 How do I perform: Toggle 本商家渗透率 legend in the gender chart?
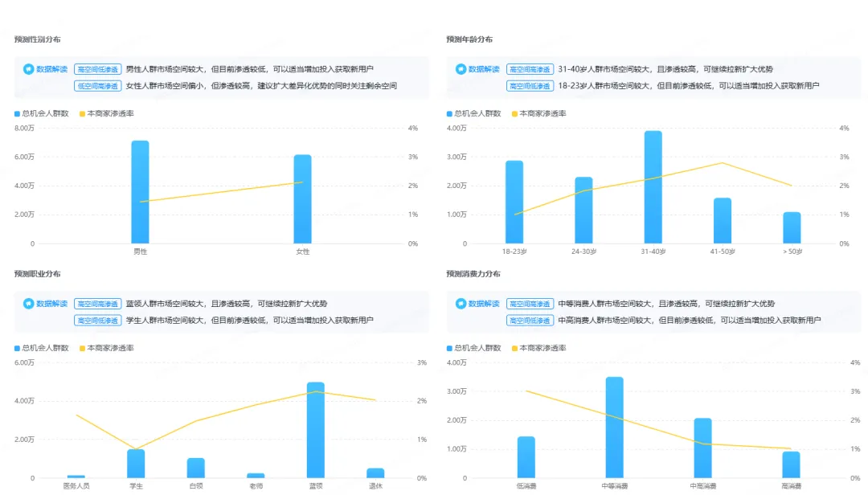click(x=107, y=113)
